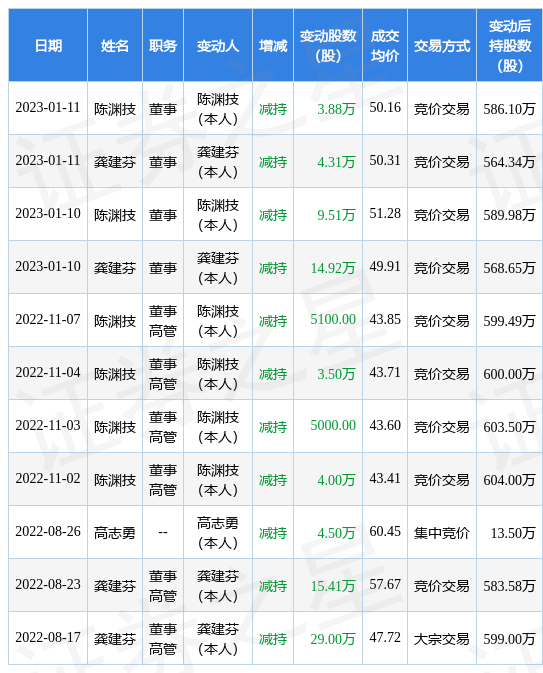Click the 大宗交易 trading method cell
This screenshot has width=543, height=673.
pyautogui.click(x=442, y=639)
